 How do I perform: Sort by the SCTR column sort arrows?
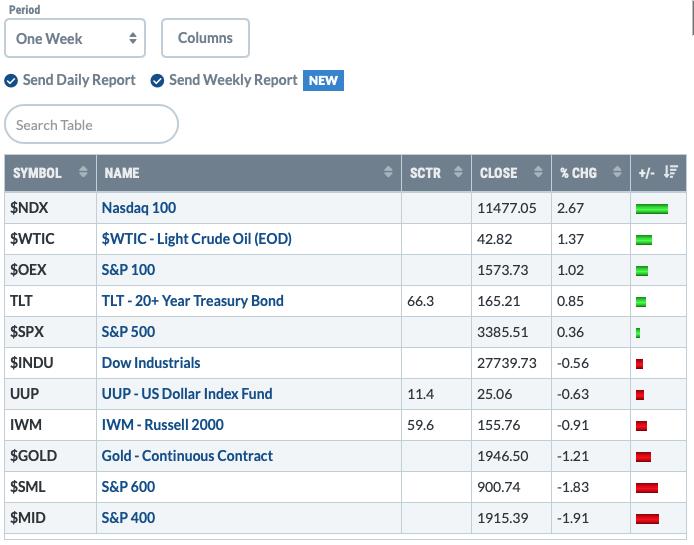458,172
